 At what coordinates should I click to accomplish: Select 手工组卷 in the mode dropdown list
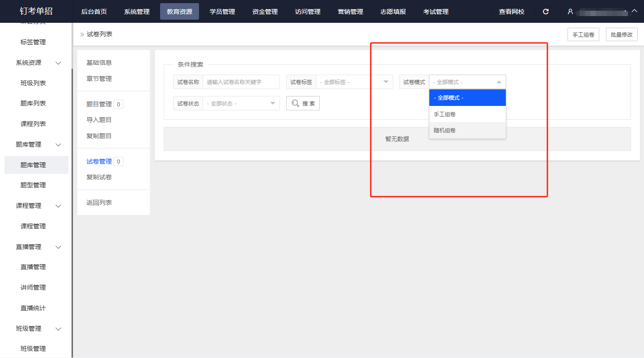point(467,114)
